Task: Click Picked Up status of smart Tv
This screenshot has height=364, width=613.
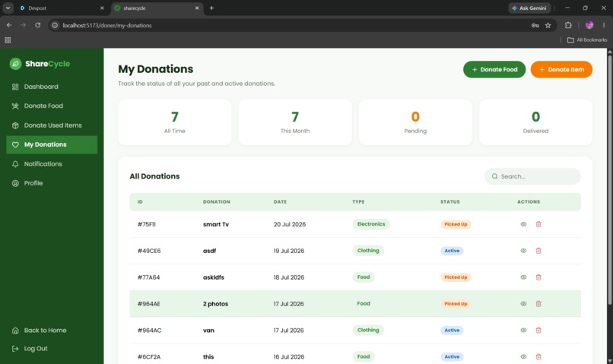Action: tap(456, 224)
